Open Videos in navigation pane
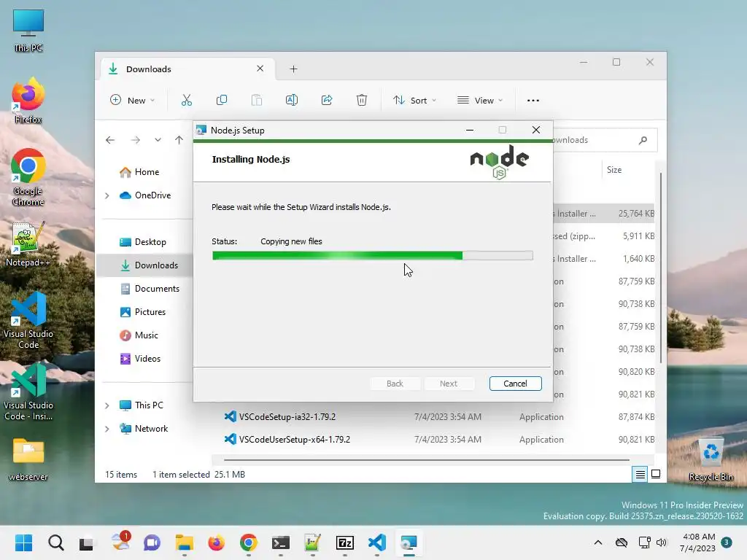The image size is (747, 560). 146,359
